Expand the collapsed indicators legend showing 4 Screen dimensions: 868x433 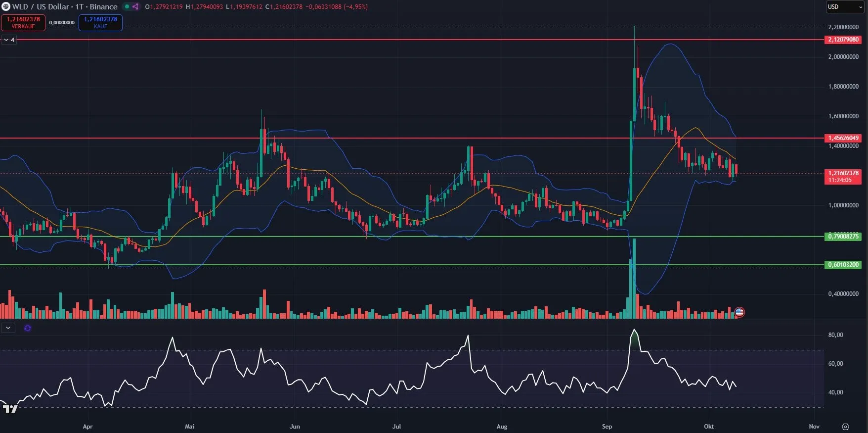click(9, 40)
